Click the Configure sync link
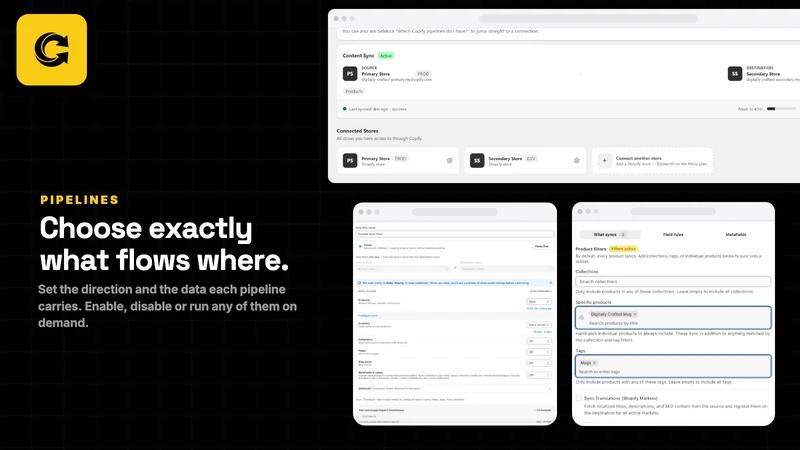800x450 pixels. [368, 316]
